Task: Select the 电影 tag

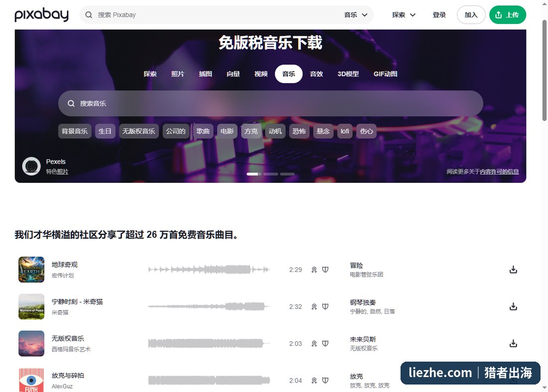Action: pos(227,131)
